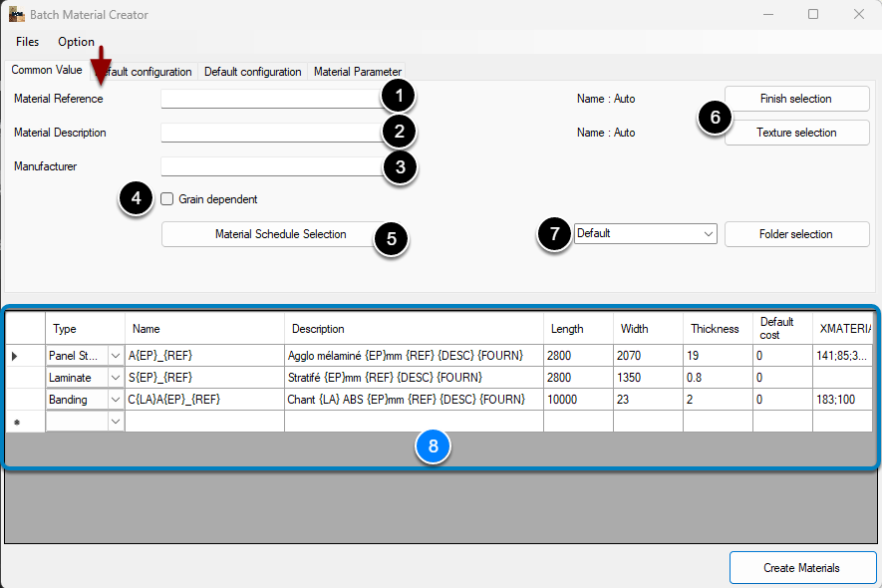Click the description cell starting with Chant {LA} ABS

(x=414, y=400)
